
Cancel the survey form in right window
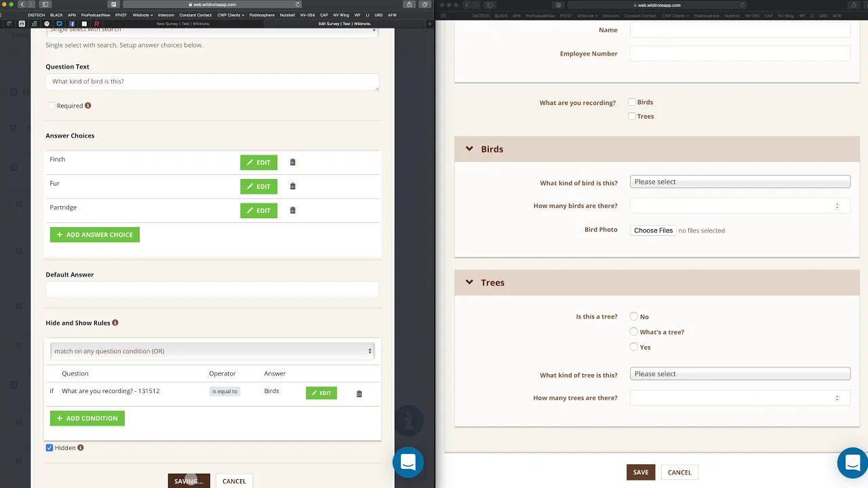[679, 472]
